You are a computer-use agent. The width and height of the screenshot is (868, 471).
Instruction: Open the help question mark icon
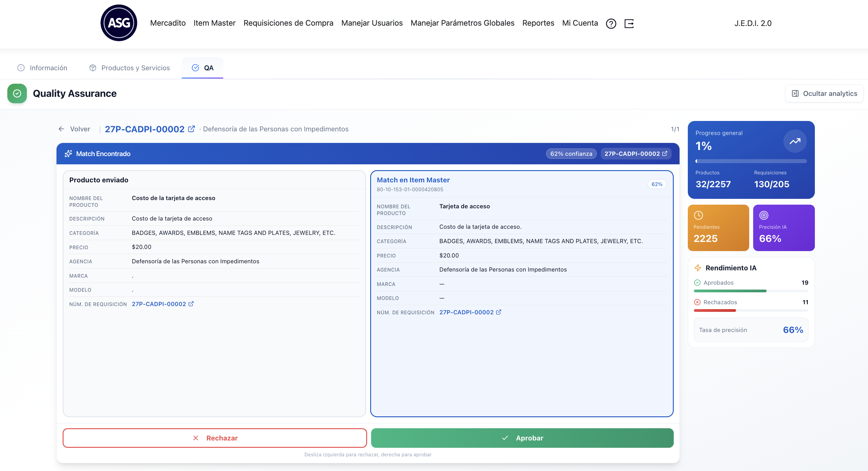click(611, 23)
